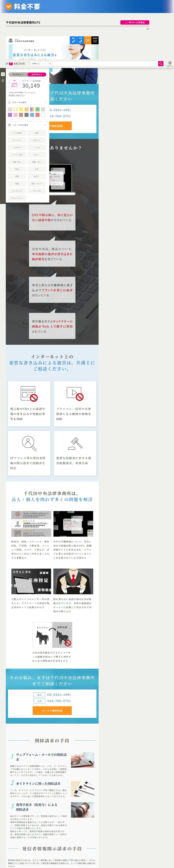Collapse sidebar with the left arrow icon
The height and width of the screenshot is (868, 174).
(x=3, y=74)
